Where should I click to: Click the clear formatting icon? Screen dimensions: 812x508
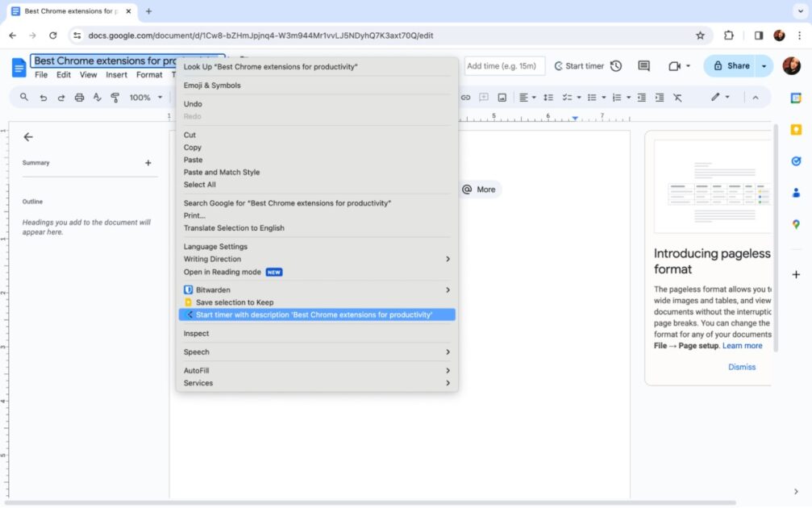pyautogui.click(x=677, y=97)
